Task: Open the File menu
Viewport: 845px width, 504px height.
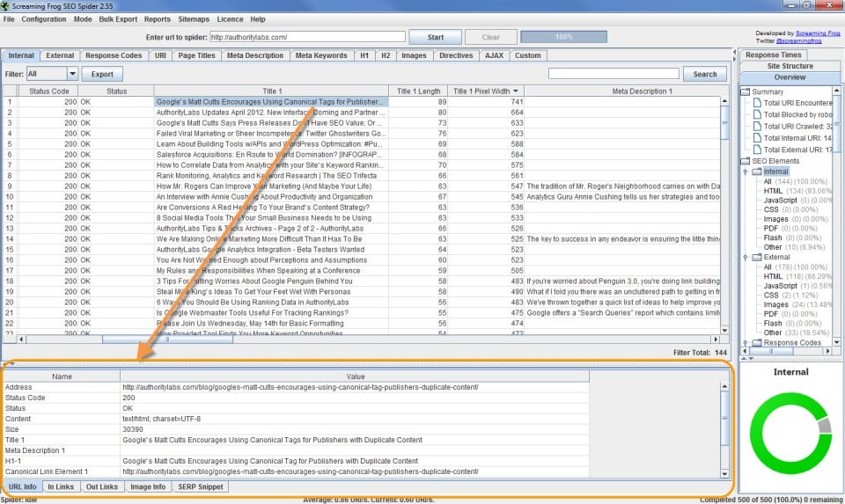Action: (x=9, y=19)
